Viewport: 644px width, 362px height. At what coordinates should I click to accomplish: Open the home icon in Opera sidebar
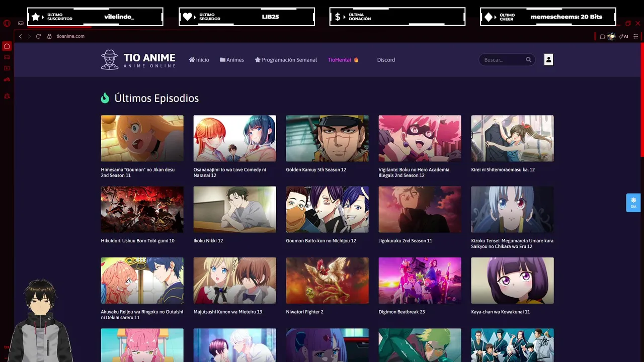pyautogui.click(x=7, y=46)
